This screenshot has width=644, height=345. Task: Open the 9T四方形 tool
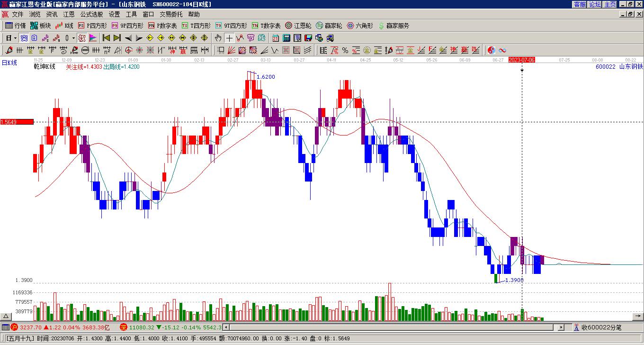pos(231,26)
